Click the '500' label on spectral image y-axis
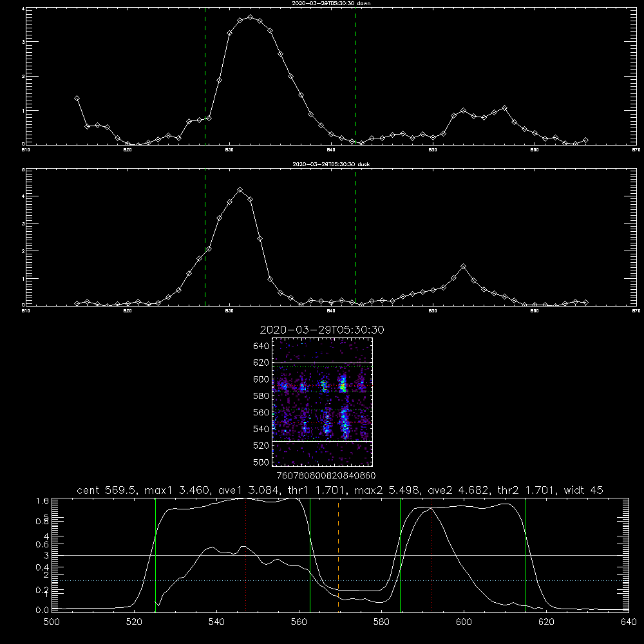644x644 pixels. tap(261, 462)
